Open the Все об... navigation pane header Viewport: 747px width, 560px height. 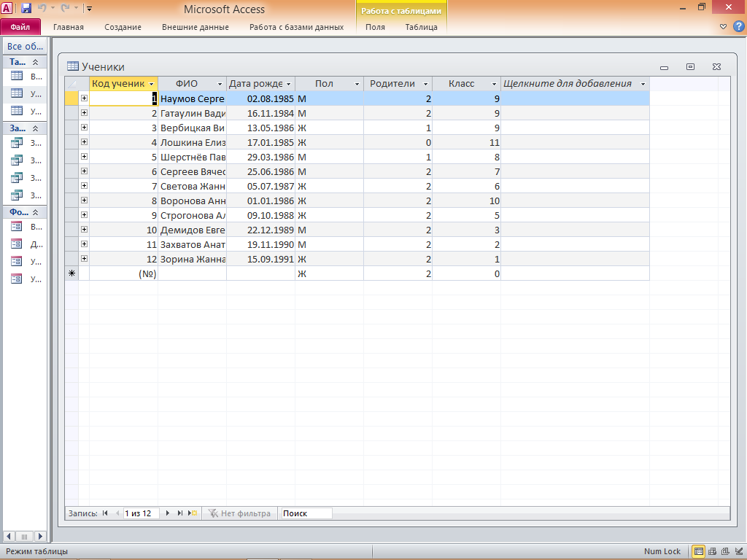tap(25, 46)
